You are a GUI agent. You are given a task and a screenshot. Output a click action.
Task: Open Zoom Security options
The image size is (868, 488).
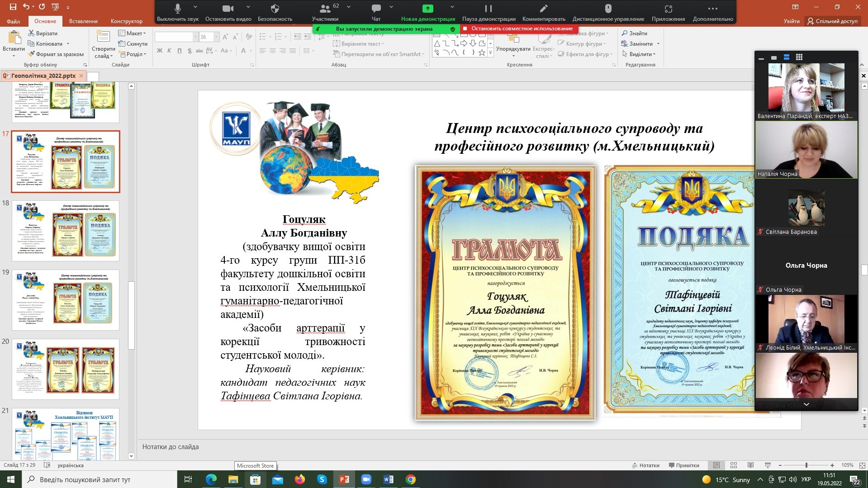[x=275, y=9]
